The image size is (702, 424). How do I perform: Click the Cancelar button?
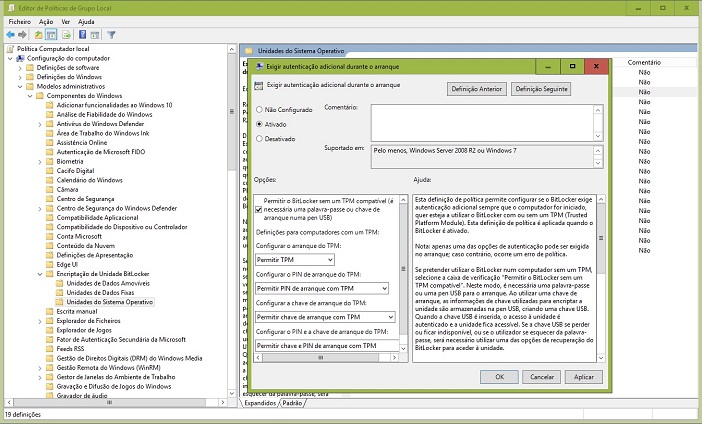tap(542, 377)
